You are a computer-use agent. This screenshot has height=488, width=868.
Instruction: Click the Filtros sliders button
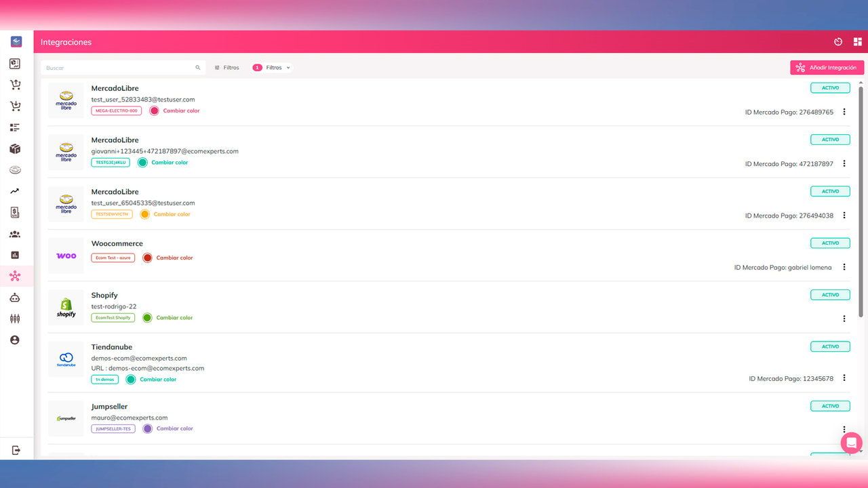coord(226,68)
